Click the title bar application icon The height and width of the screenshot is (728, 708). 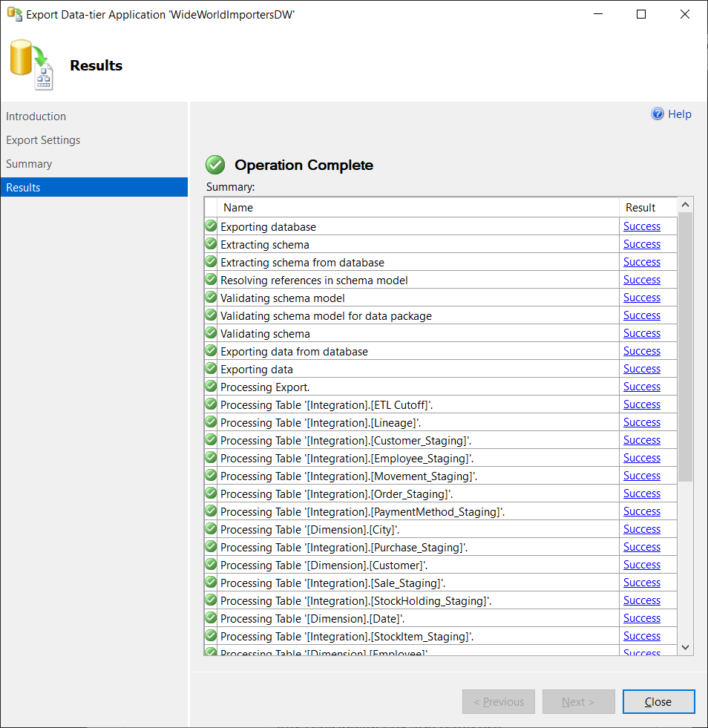14,14
